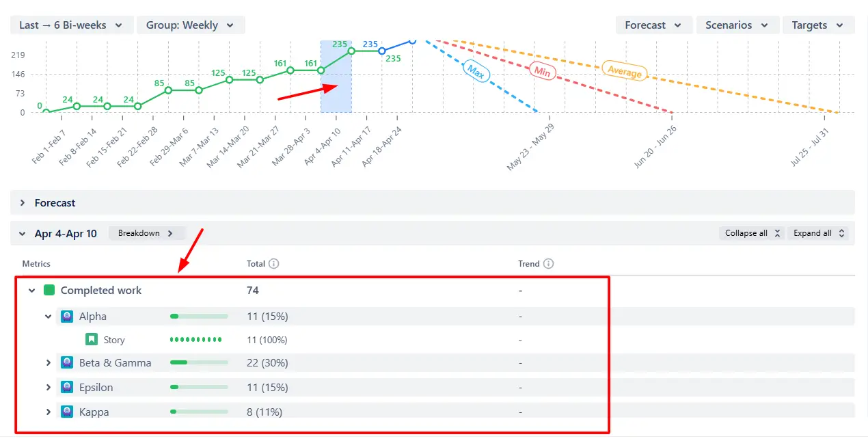The width and height of the screenshot is (868, 441).
Task: Click the Epsilon progress bar
Action: [x=199, y=387]
